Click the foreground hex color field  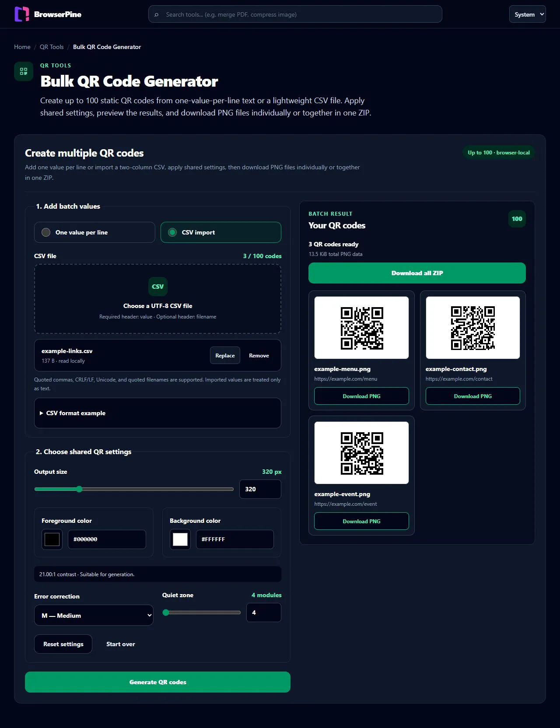[107, 539]
